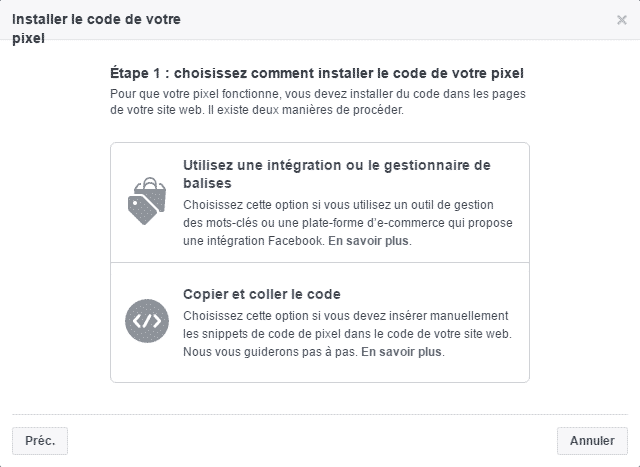Open 'En savoir plus' link under copy-paste option

click(x=402, y=352)
